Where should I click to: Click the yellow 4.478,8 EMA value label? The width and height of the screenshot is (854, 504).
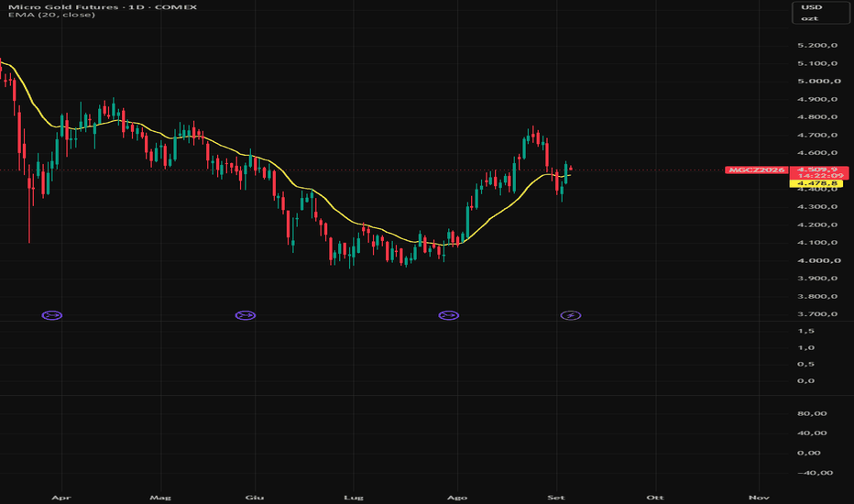(x=816, y=183)
